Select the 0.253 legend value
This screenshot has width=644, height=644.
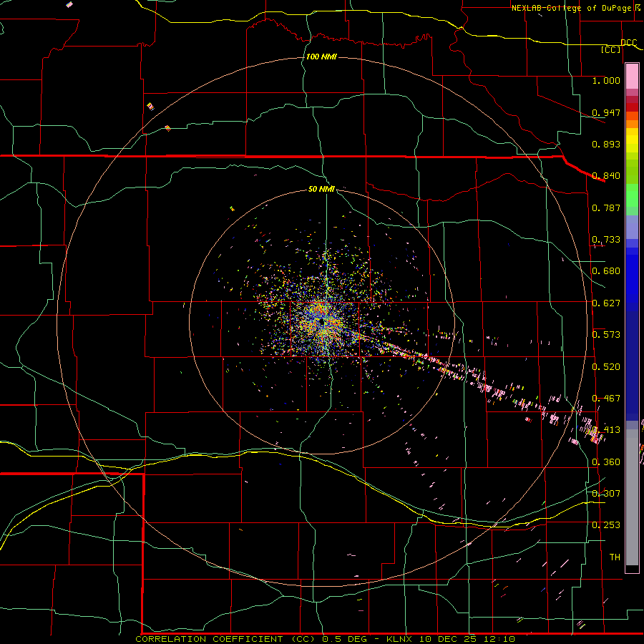606,525
